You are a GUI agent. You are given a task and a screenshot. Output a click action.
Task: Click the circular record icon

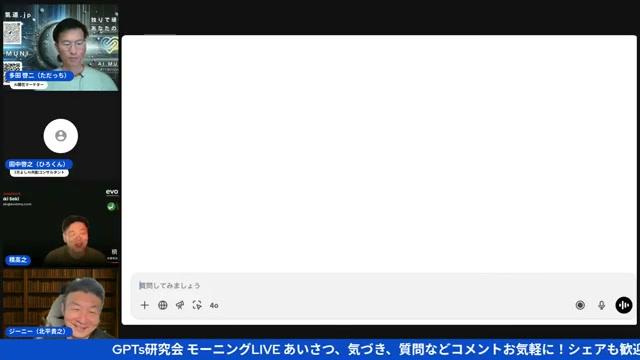[x=580, y=305]
